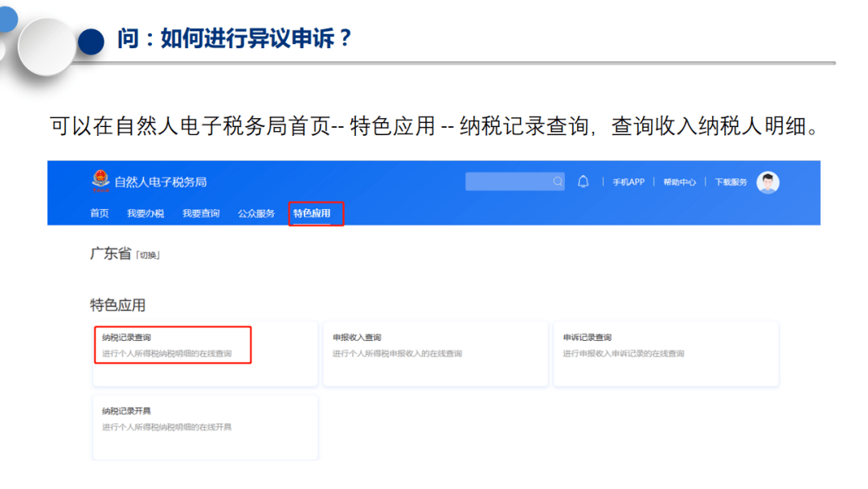Image resolution: width=868 pixels, height=489 pixels.
Task: Go to the 公众服务 tab
Action: tap(256, 213)
